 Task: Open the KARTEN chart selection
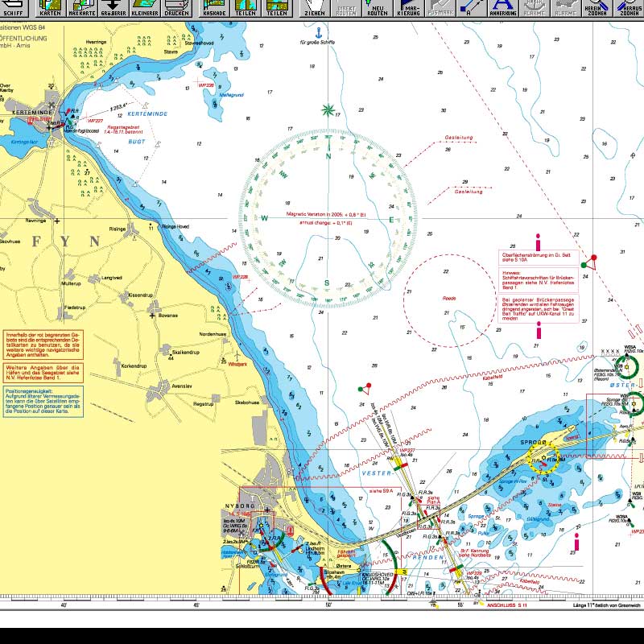click(50, 9)
